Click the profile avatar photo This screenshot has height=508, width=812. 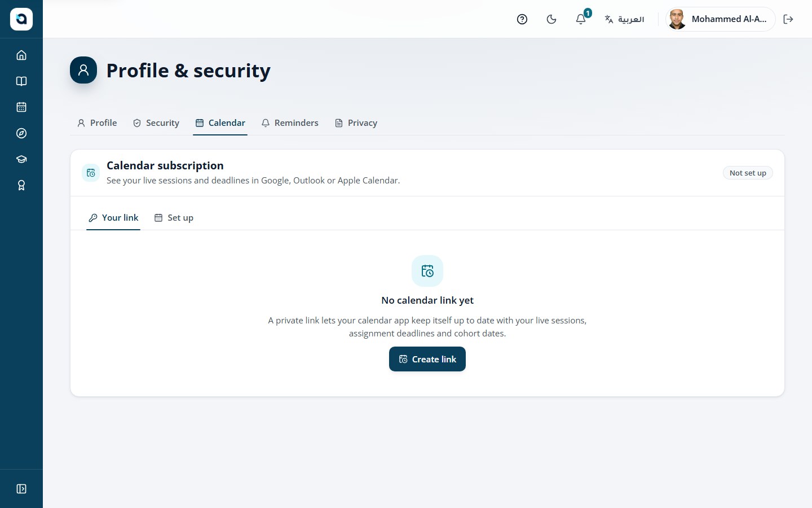tap(677, 19)
